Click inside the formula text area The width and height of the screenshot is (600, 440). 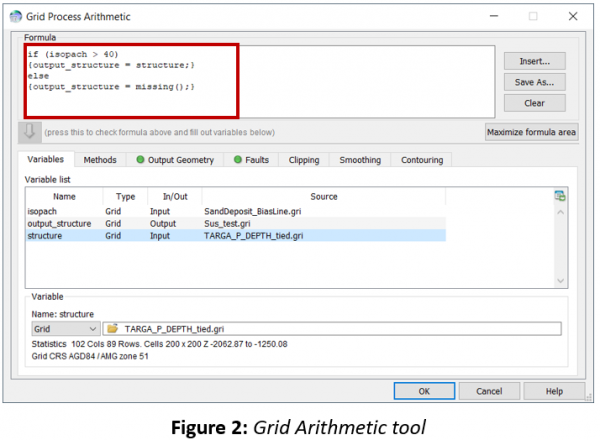259,81
